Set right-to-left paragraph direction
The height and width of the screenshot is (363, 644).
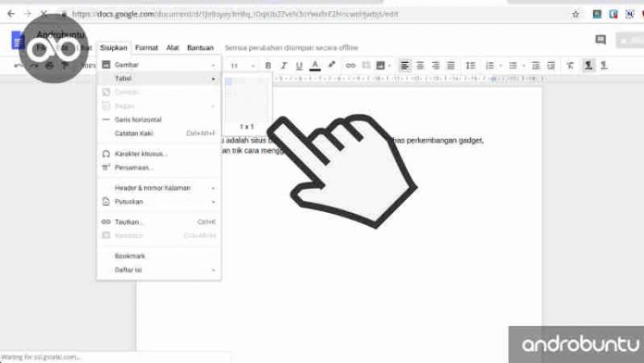pyautogui.click(x=604, y=66)
